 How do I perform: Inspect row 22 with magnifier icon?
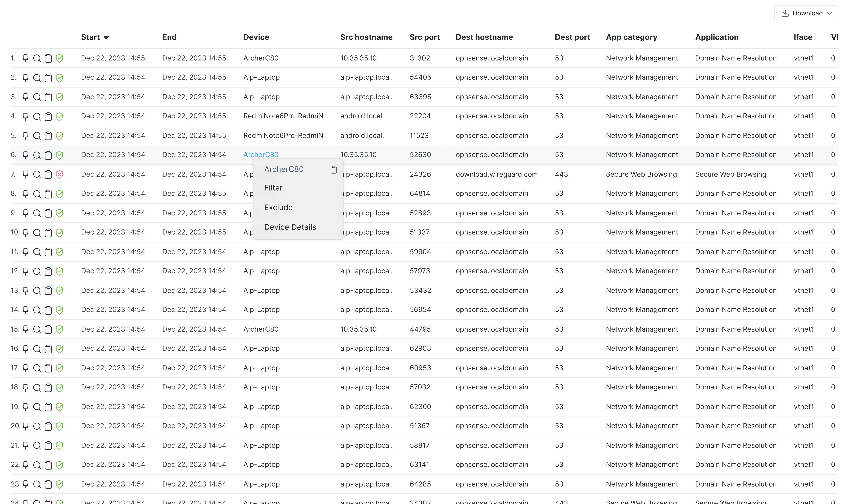(x=37, y=465)
